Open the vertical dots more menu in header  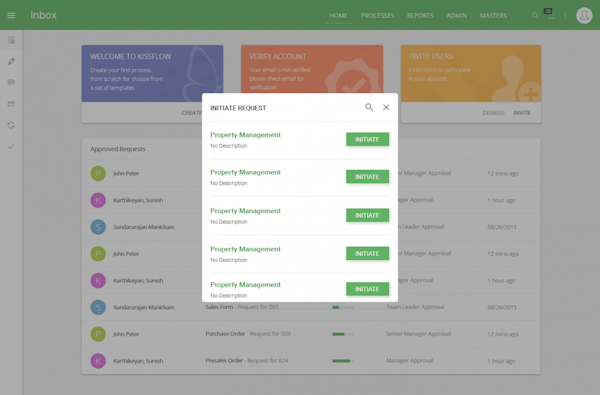click(x=566, y=15)
